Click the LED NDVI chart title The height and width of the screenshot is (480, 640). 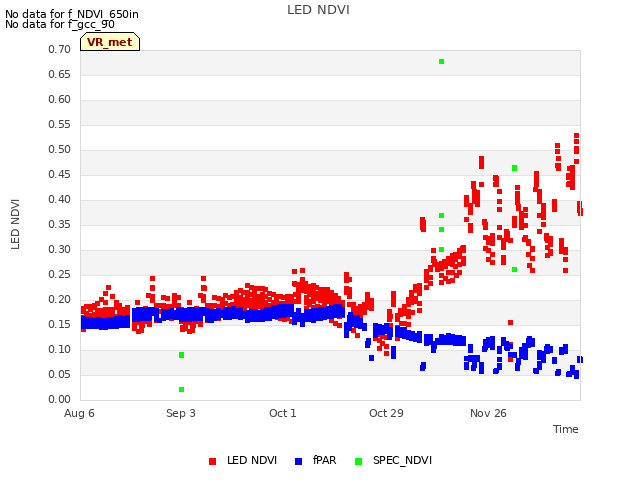click(318, 10)
